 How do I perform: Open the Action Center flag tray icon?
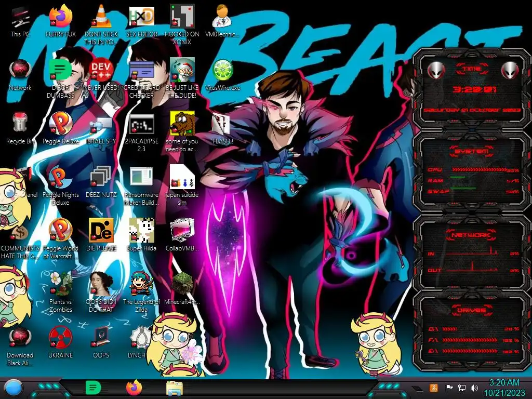[449, 388]
